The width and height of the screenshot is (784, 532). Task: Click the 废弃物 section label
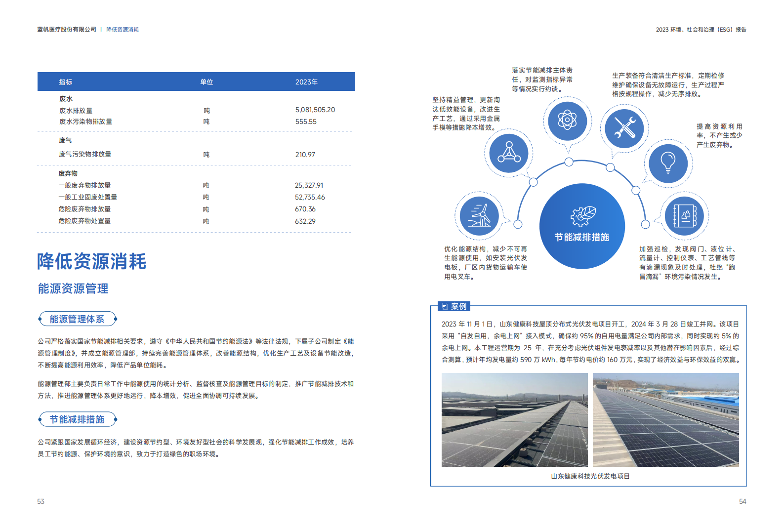point(68,173)
